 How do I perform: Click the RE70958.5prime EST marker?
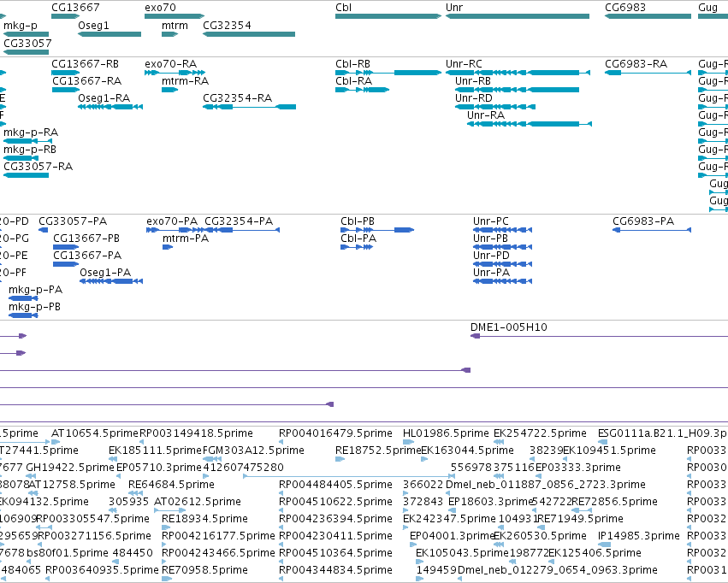pos(167,579)
